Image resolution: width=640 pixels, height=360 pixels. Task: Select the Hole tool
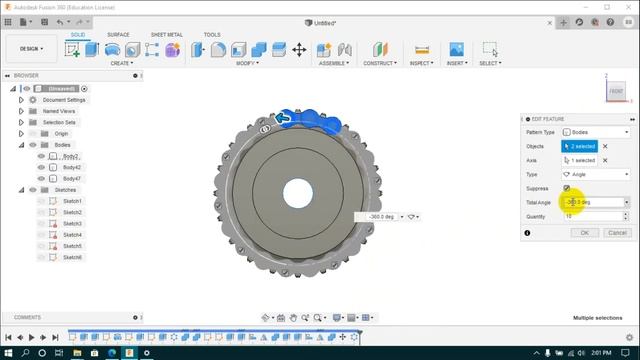[x=132, y=50]
